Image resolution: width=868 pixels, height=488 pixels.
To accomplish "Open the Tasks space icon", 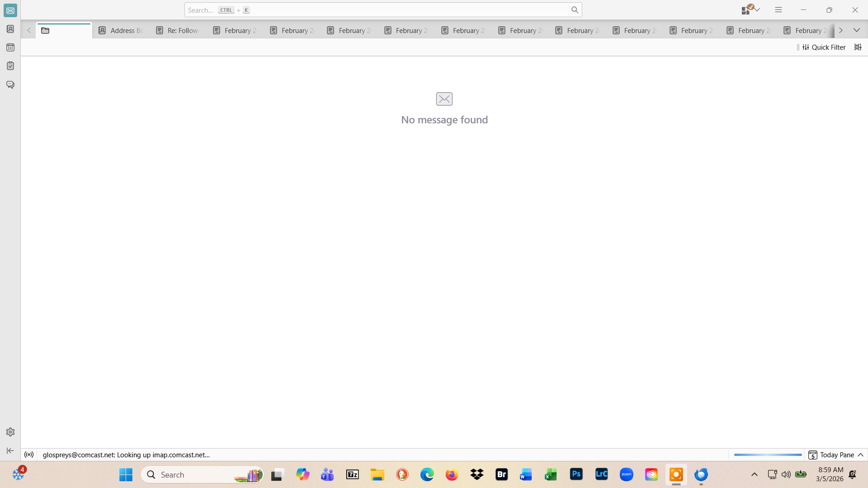I will coord(10,66).
